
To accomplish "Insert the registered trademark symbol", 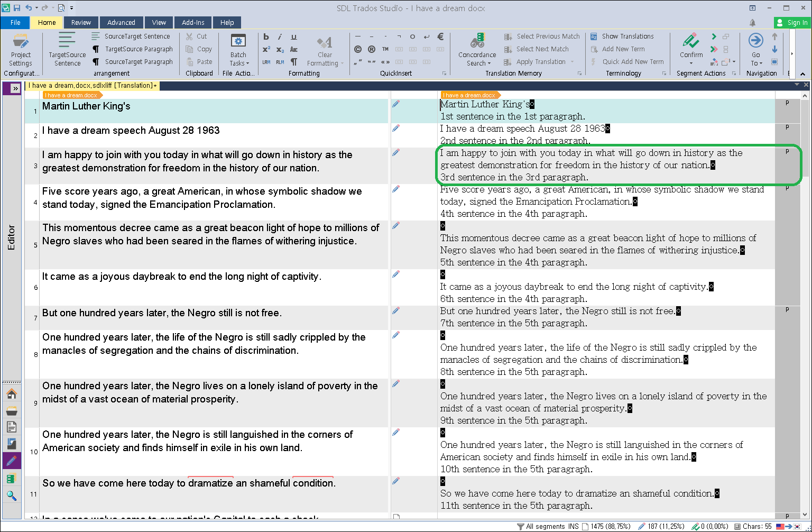I will 372,49.
